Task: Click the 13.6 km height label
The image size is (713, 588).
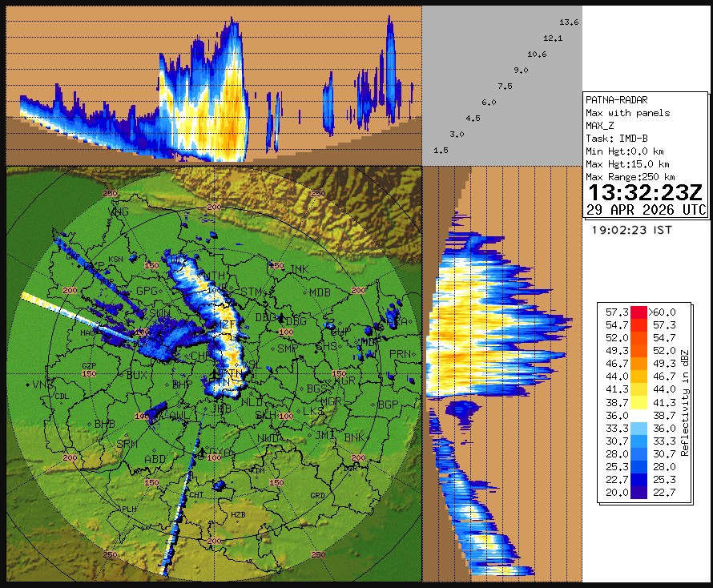Action: point(569,22)
